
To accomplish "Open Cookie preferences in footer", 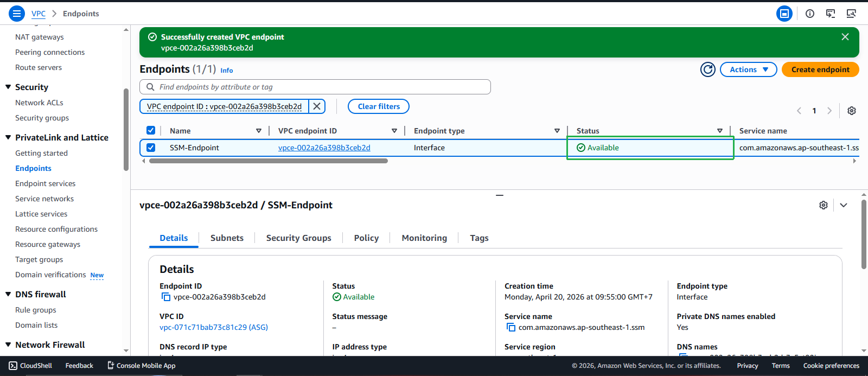I will coord(831,366).
